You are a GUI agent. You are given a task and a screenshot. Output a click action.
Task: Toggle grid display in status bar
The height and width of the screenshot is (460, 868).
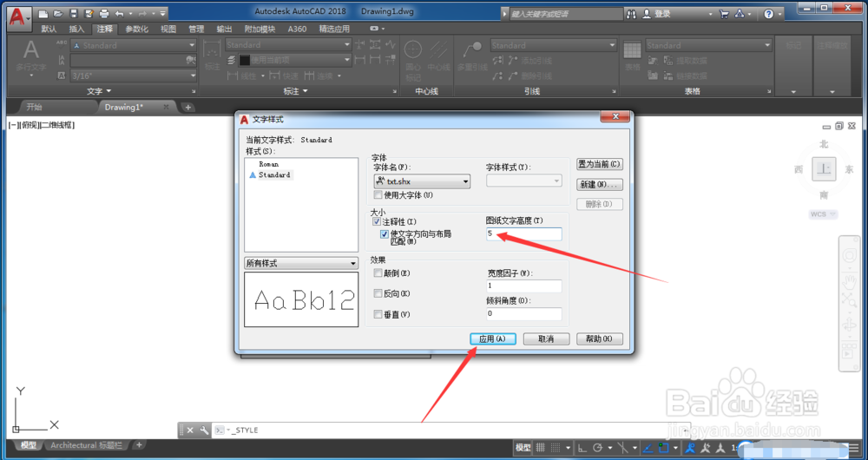[x=541, y=448]
